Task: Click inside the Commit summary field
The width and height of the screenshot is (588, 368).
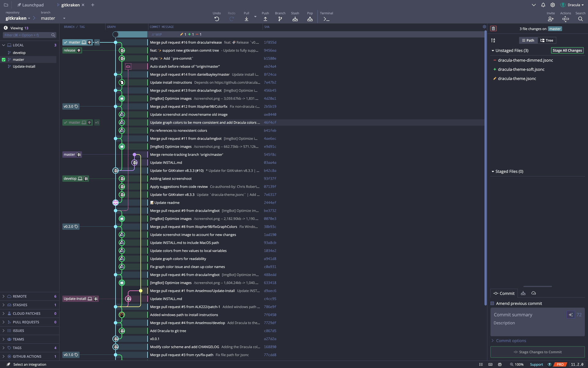Action: pos(527,315)
